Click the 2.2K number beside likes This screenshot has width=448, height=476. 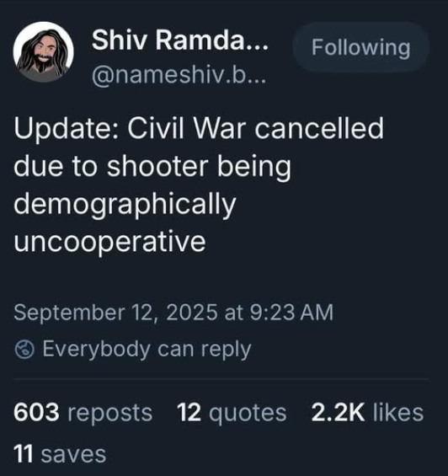(338, 413)
